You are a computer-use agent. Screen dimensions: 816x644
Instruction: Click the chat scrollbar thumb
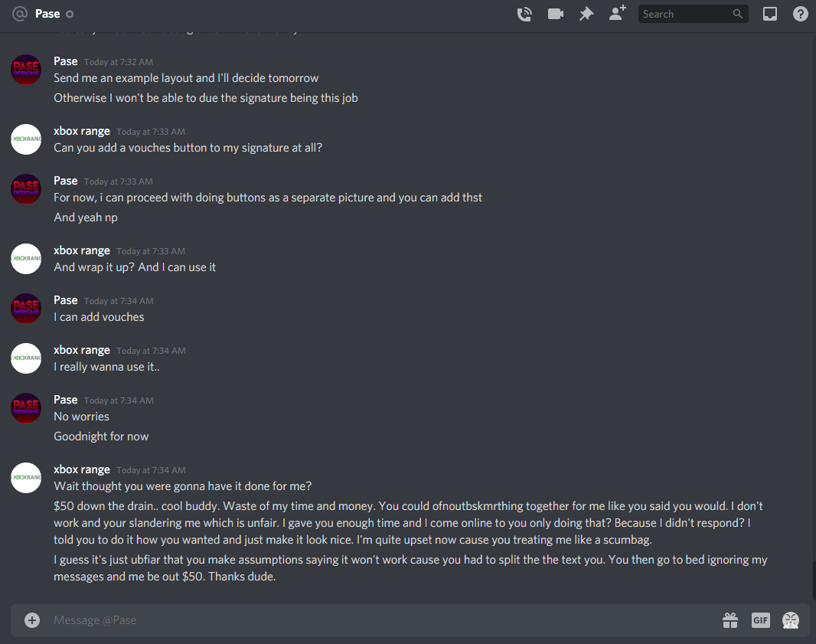tap(814, 580)
